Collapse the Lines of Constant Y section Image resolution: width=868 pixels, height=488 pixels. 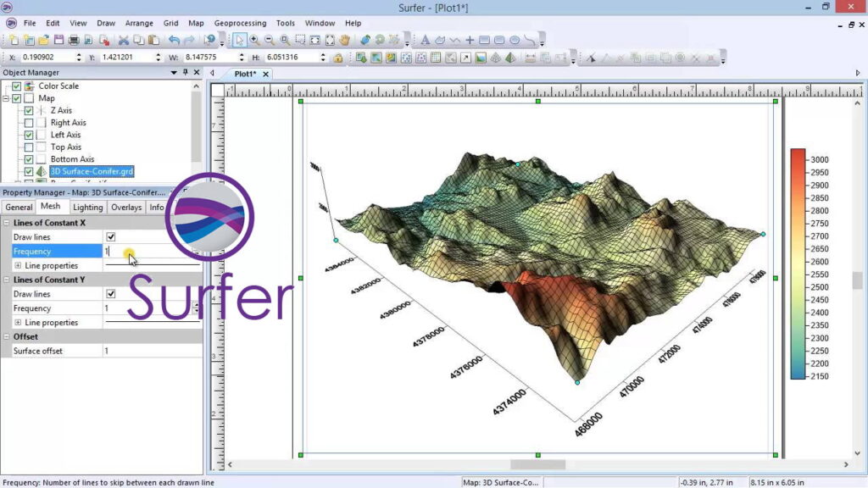7,280
